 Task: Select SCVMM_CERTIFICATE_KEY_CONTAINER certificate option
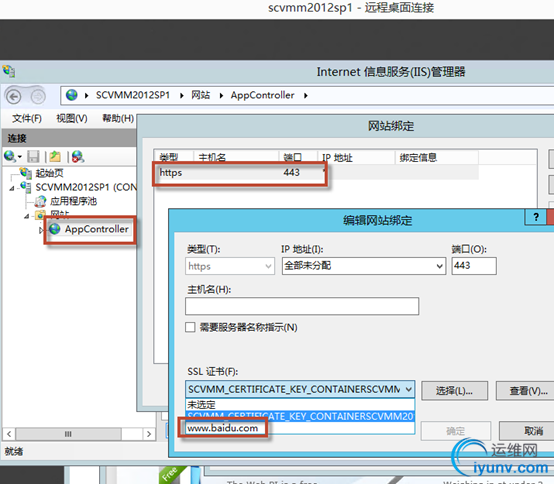coord(300,416)
